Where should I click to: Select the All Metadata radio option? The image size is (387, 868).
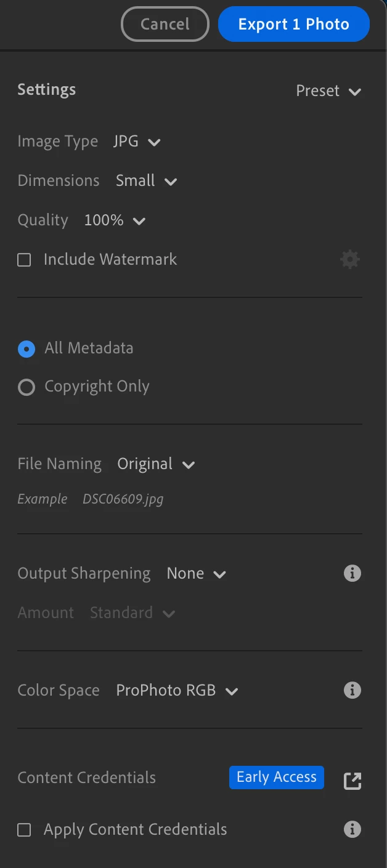click(x=26, y=349)
